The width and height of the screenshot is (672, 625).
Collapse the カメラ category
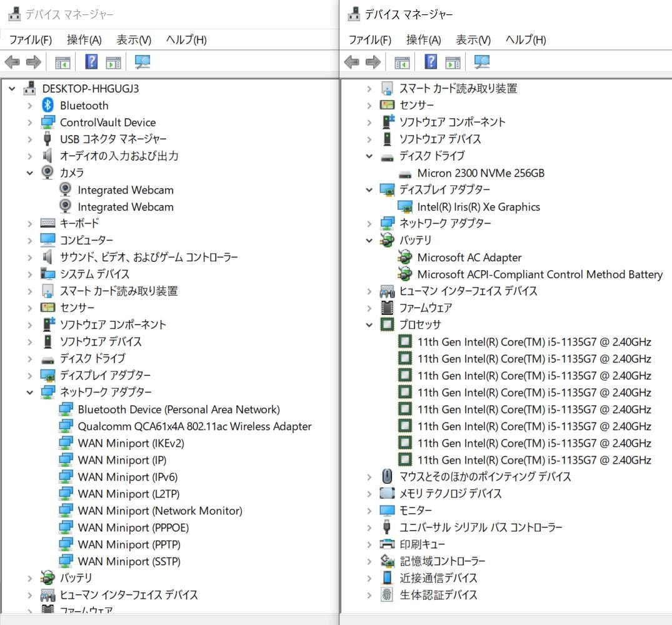(29, 173)
